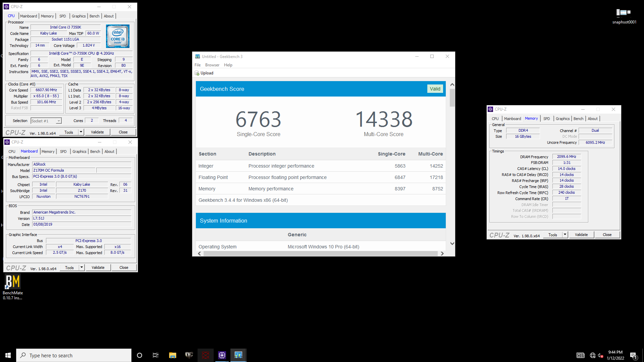Click Geekbench horizontal scroll right arrow
Screen dimensions: 644x362
point(442,253)
